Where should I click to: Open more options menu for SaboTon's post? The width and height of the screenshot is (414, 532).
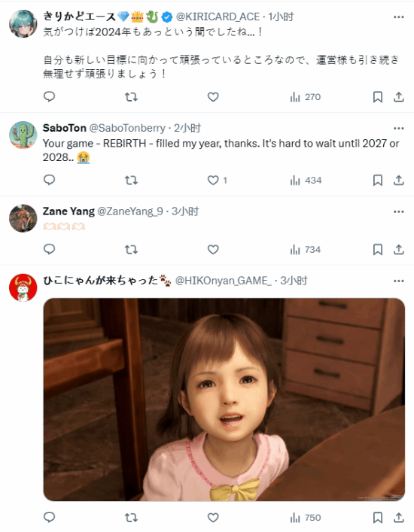click(x=399, y=128)
